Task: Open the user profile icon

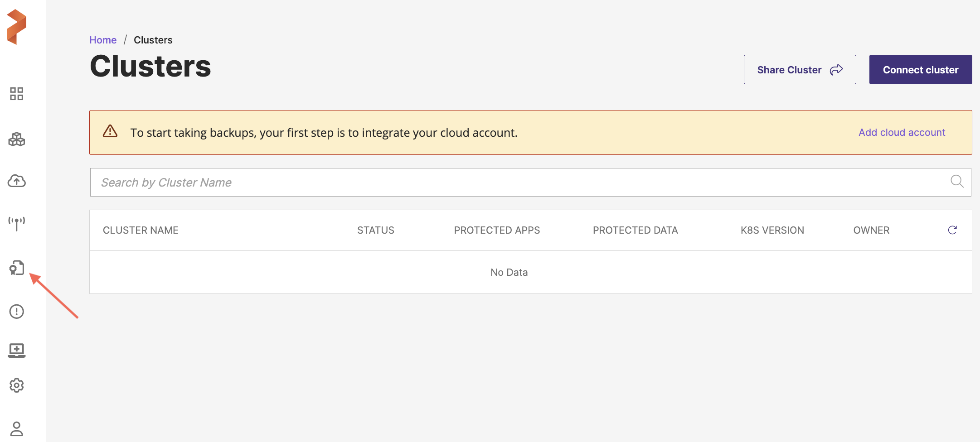Action: (x=17, y=428)
